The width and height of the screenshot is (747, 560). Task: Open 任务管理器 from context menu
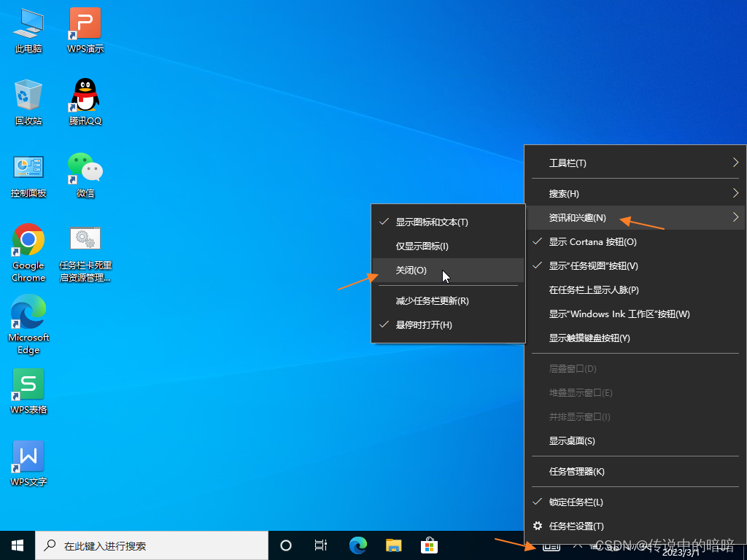pyautogui.click(x=576, y=472)
